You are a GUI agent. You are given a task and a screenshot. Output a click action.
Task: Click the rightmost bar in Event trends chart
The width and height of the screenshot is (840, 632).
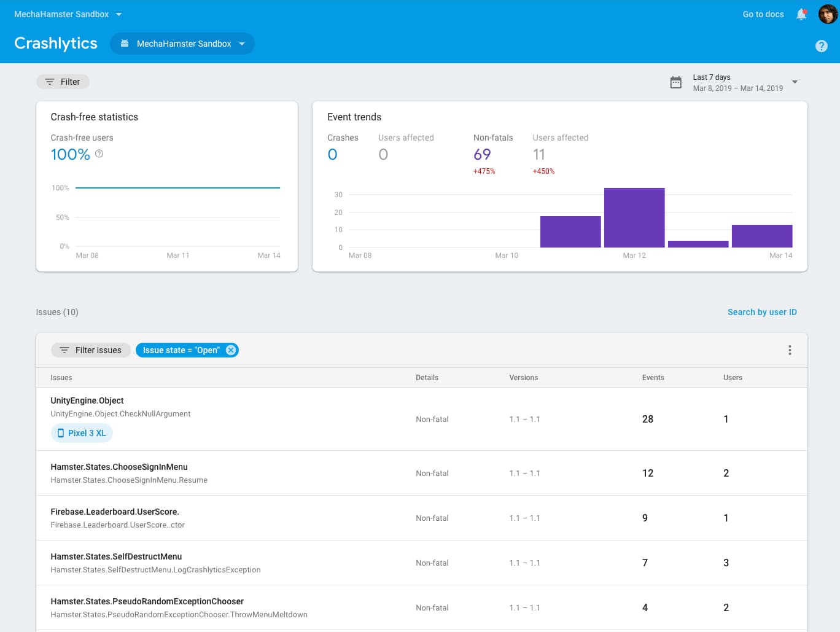click(762, 236)
